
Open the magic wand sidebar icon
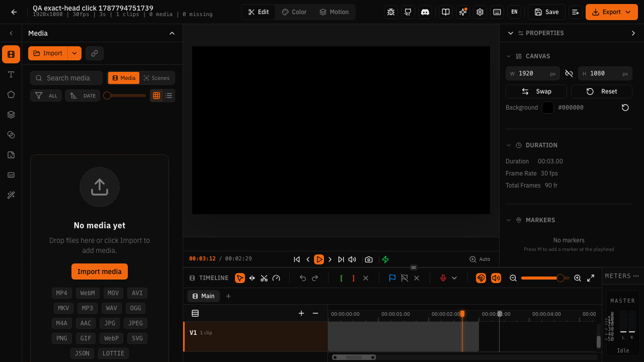(x=11, y=195)
